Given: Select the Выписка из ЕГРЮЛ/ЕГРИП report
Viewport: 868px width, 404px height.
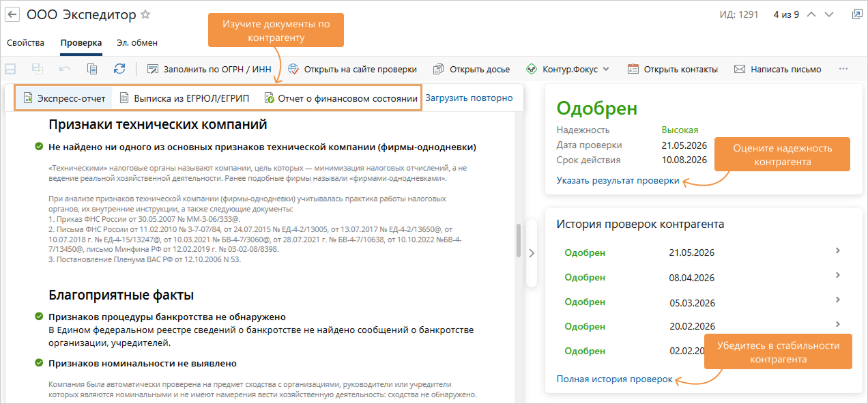Looking at the screenshot, I should pos(184,98).
